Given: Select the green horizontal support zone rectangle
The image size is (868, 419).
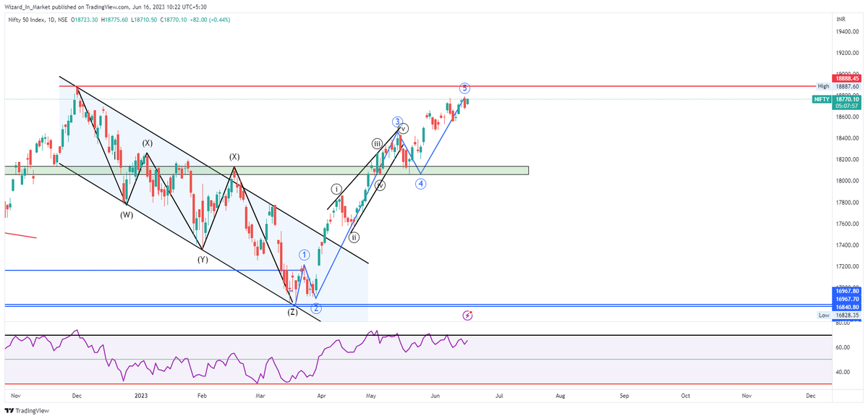Looking at the screenshot, I should 266,170.
